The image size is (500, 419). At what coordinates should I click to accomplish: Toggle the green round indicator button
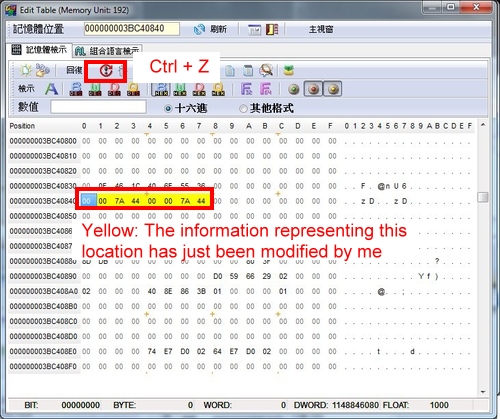coord(294,89)
